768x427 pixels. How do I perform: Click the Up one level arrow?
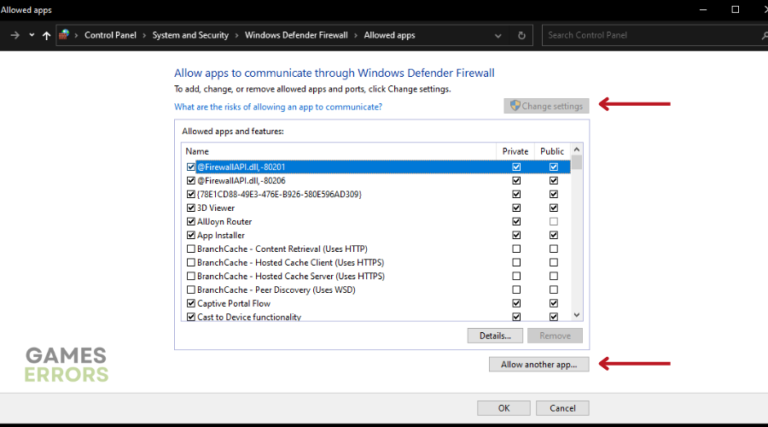47,35
